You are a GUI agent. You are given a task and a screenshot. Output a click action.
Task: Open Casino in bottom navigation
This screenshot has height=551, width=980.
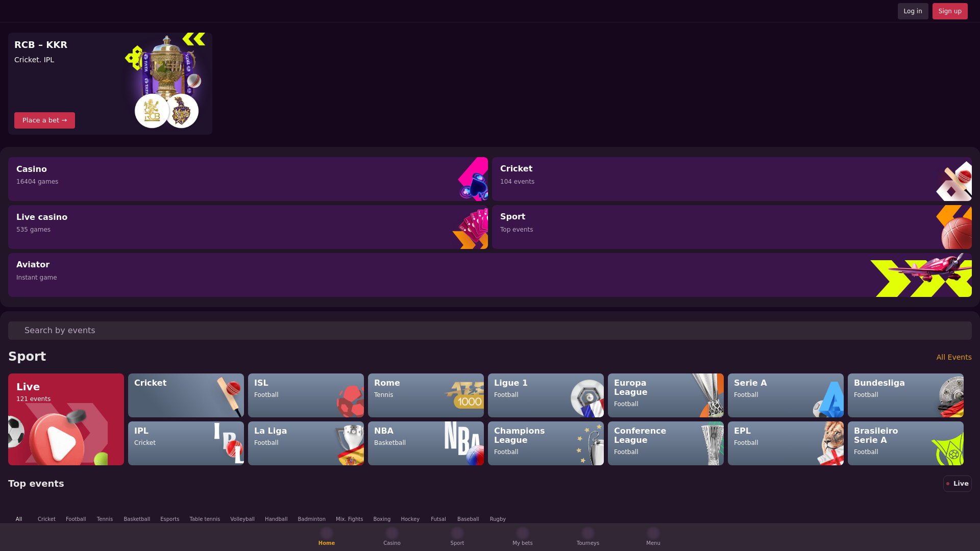click(392, 537)
